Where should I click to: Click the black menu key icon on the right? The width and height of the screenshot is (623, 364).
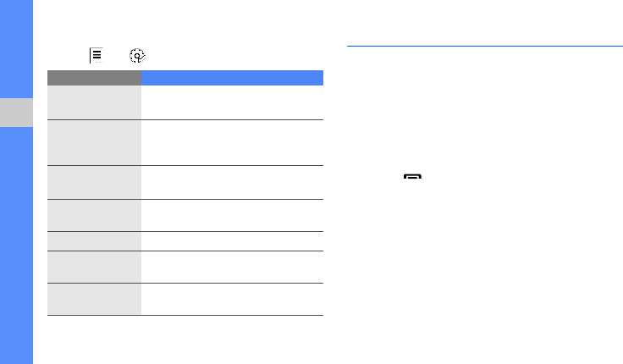[x=412, y=178]
